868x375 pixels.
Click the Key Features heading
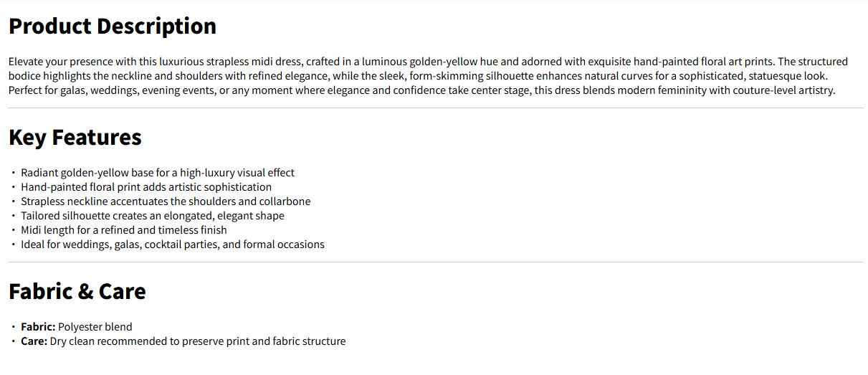tap(75, 137)
